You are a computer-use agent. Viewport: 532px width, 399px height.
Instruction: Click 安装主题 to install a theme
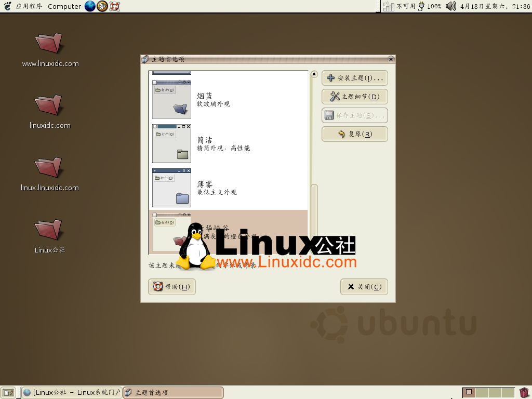pyautogui.click(x=354, y=77)
